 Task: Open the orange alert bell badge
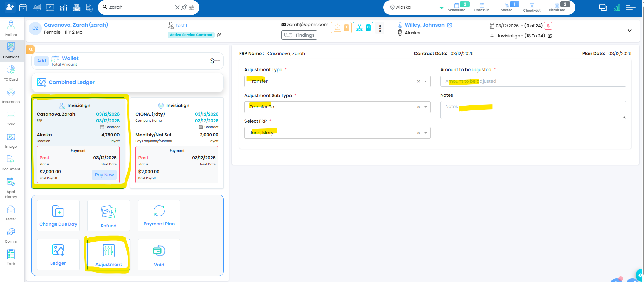coord(341,28)
